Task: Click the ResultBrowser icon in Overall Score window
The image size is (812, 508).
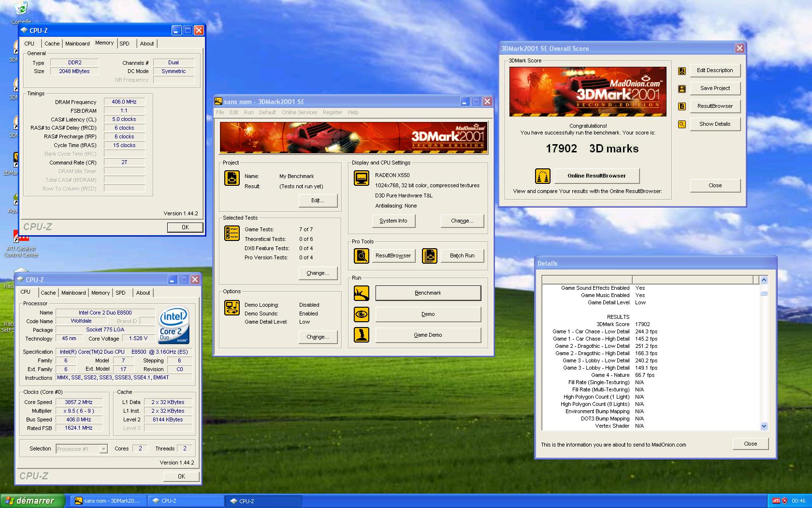Action: point(682,106)
